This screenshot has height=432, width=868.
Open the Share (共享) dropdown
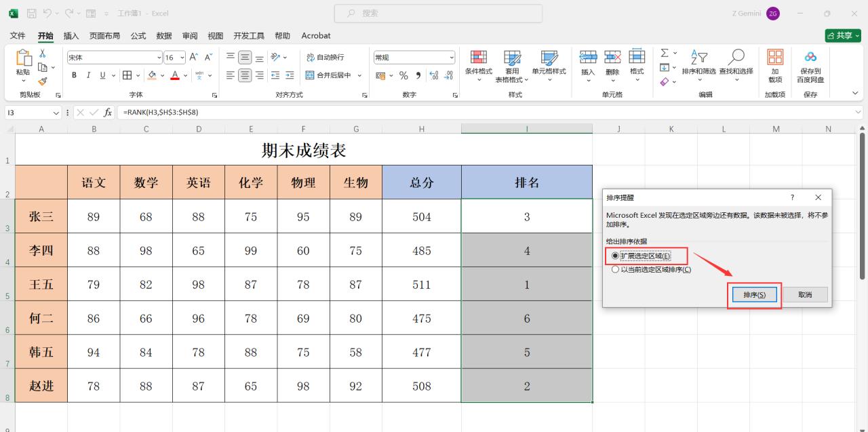(843, 35)
